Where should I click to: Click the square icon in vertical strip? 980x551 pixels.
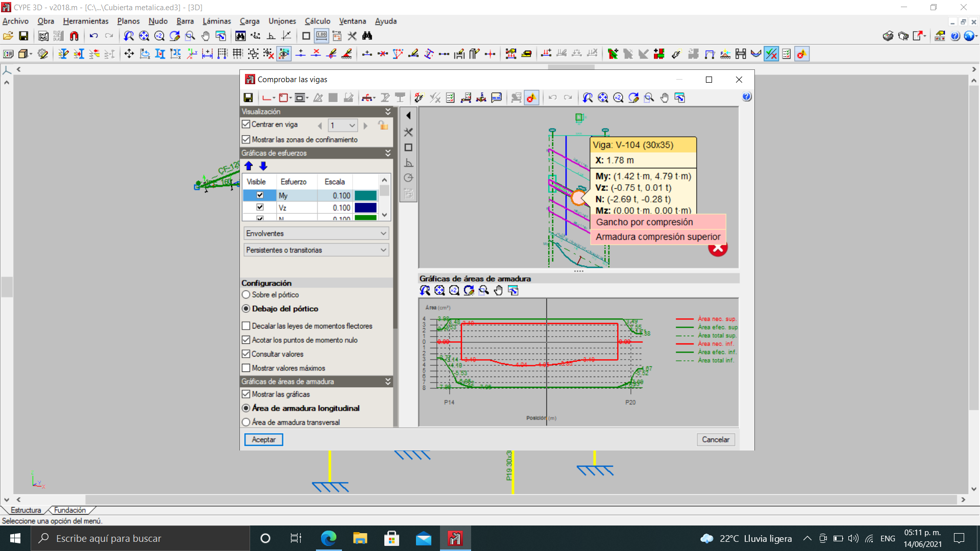pos(408,147)
